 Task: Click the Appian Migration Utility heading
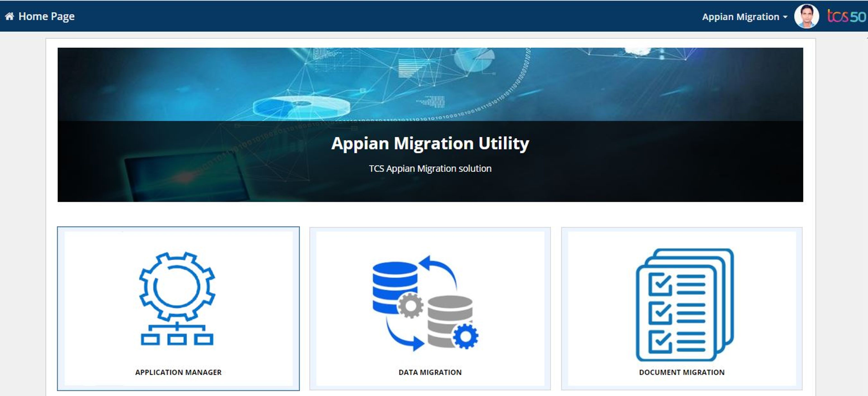(x=430, y=143)
